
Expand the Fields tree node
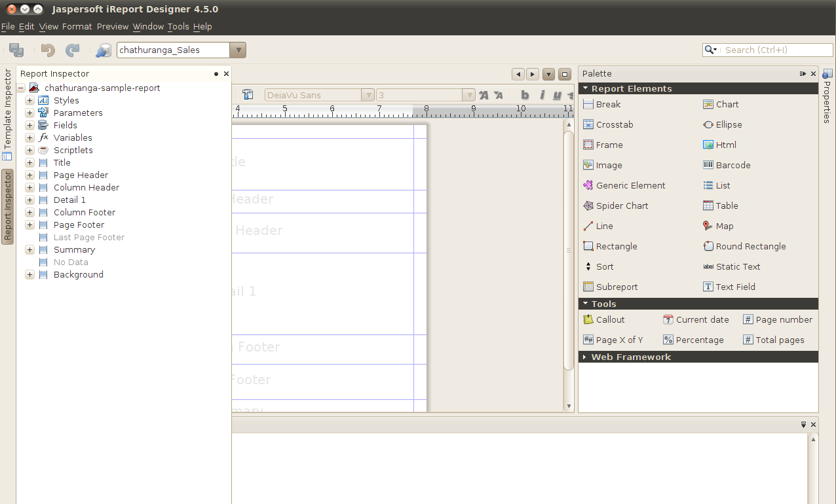(29, 126)
